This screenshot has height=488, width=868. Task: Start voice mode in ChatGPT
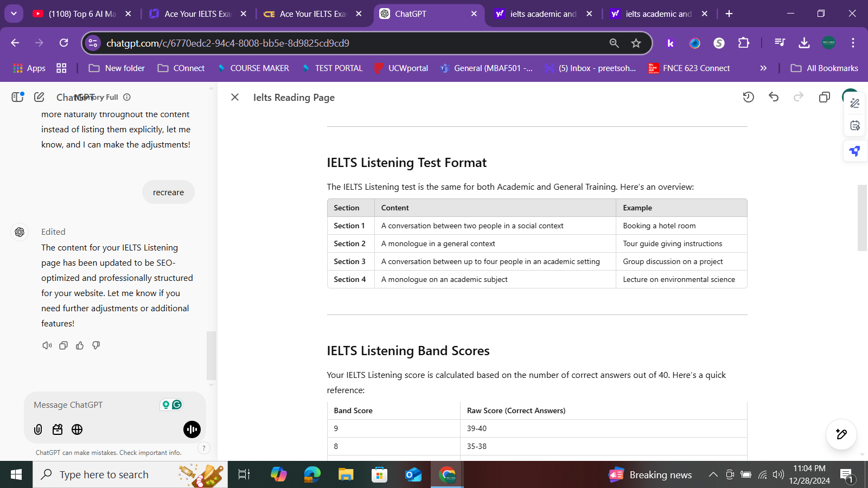[x=192, y=429]
